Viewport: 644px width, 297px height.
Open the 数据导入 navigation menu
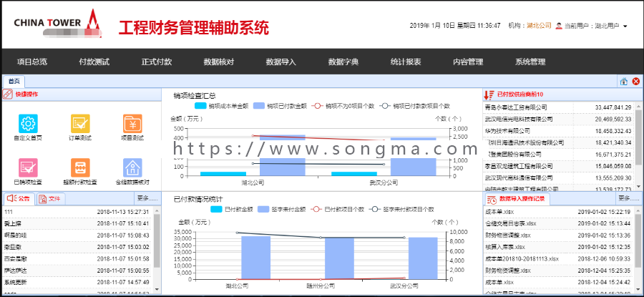pyautogui.click(x=281, y=62)
